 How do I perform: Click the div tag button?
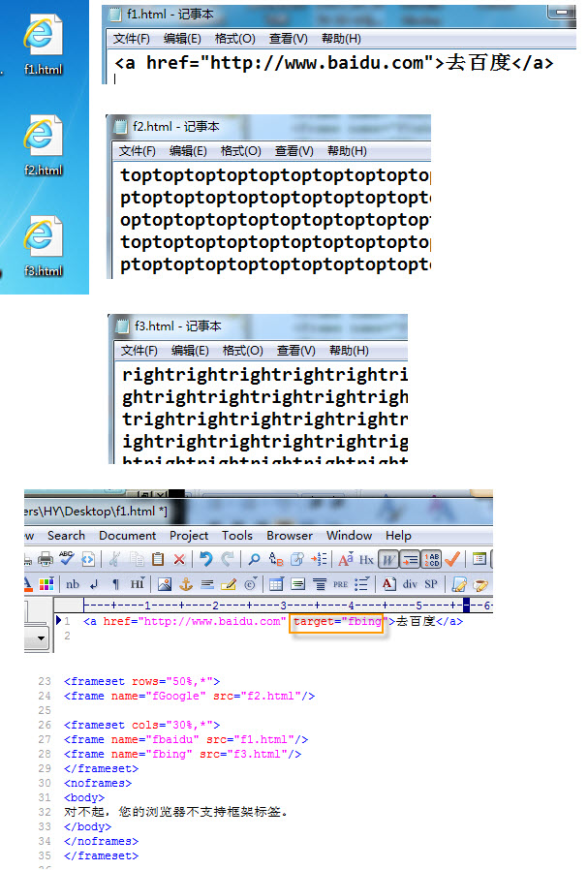(x=410, y=583)
